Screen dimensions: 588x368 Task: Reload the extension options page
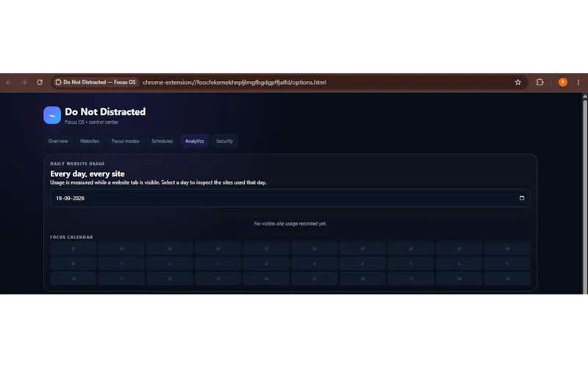(x=40, y=82)
